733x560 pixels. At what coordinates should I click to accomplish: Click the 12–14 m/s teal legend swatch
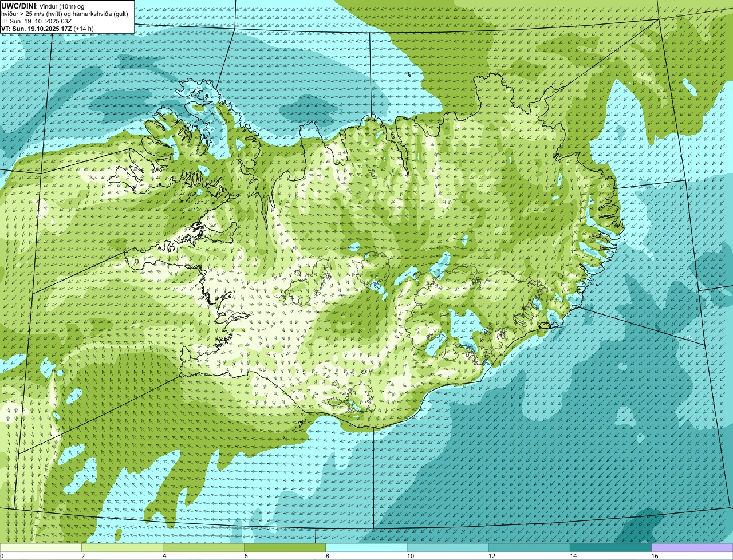[x=529, y=547]
